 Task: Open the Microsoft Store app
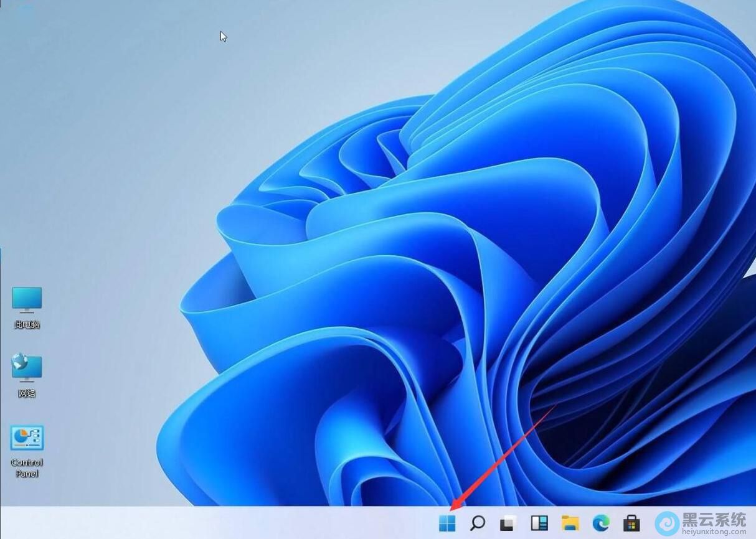click(632, 523)
